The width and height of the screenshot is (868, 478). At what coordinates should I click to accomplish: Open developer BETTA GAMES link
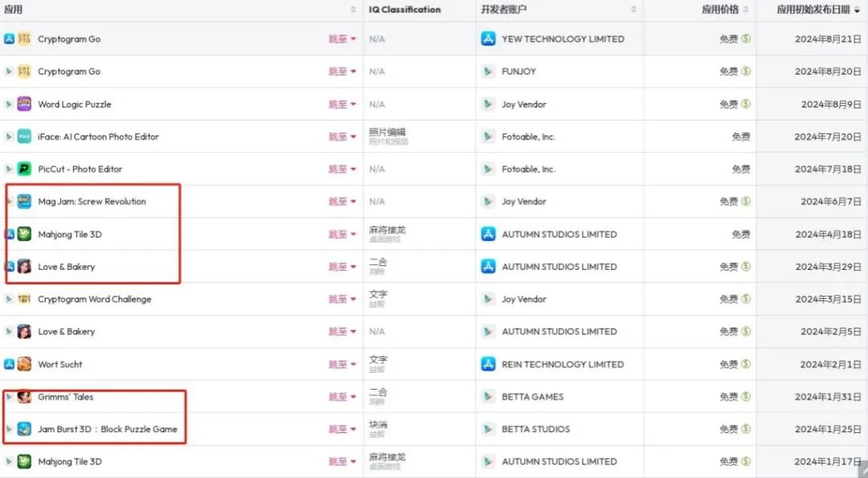[x=533, y=397]
